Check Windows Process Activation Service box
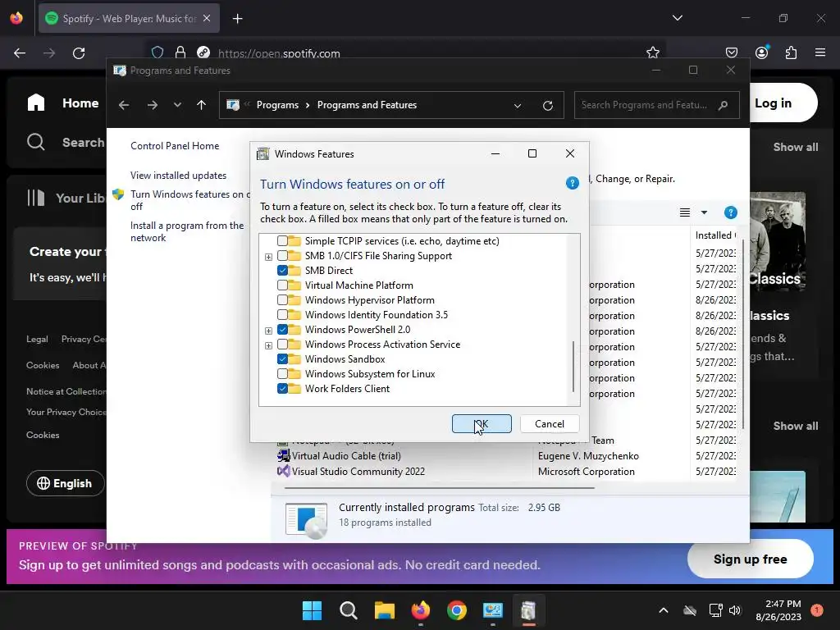The height and width of the screenshot is (630, 840). (x=282, y=345)
